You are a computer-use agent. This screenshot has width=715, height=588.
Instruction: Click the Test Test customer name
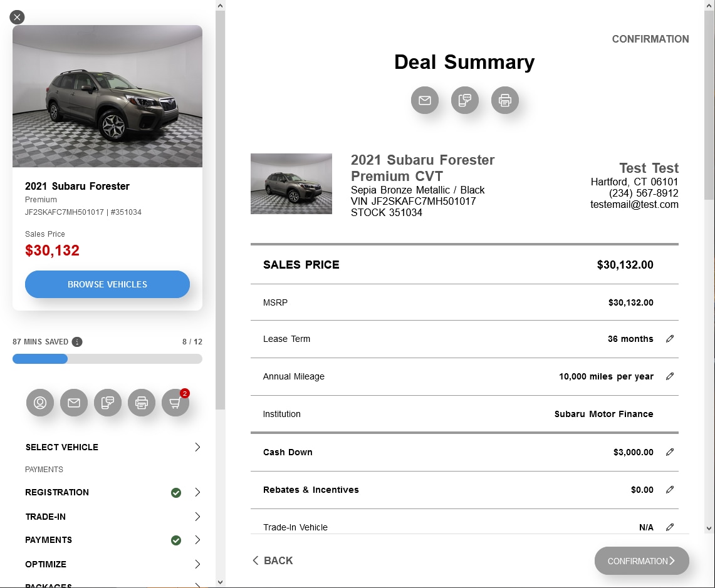649,168
